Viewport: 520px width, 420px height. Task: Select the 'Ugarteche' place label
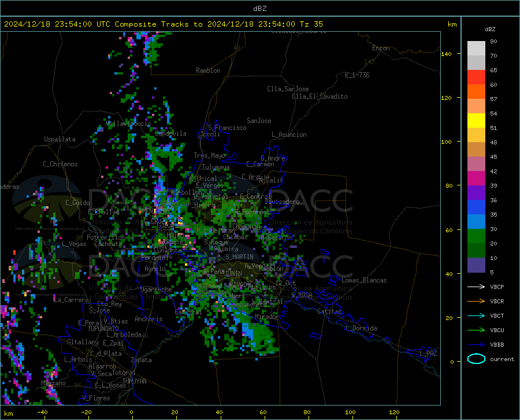(156, 289)
